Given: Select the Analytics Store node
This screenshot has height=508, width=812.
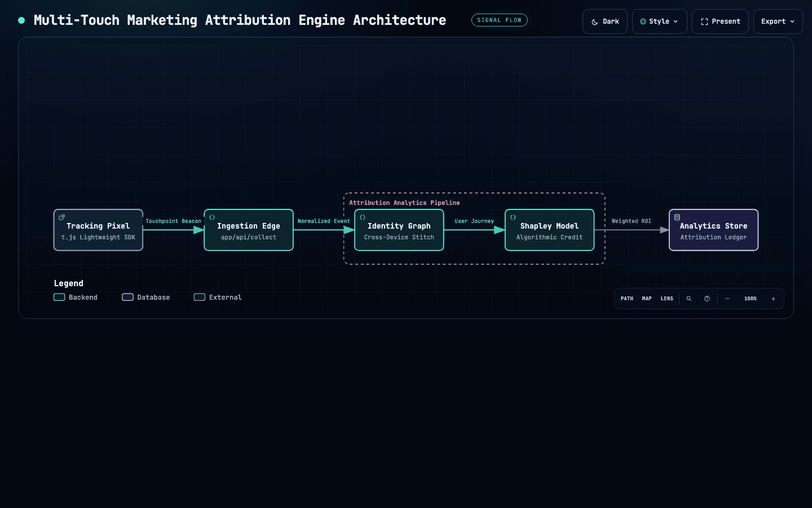Looking at the screenshot, I should (713, 230).
